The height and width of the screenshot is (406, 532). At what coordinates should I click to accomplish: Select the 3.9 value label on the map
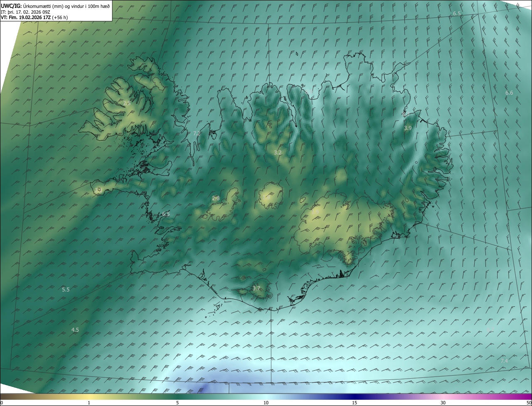point(408,128)
